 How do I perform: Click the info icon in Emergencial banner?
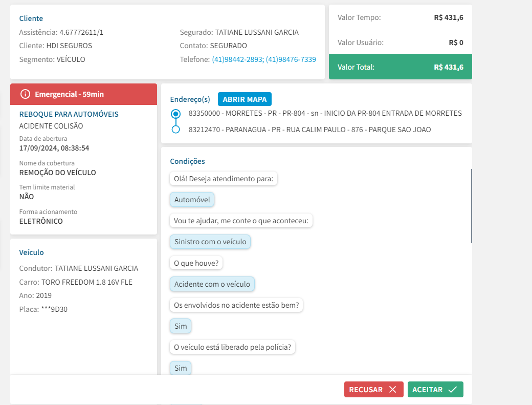(x=25, y=94)
